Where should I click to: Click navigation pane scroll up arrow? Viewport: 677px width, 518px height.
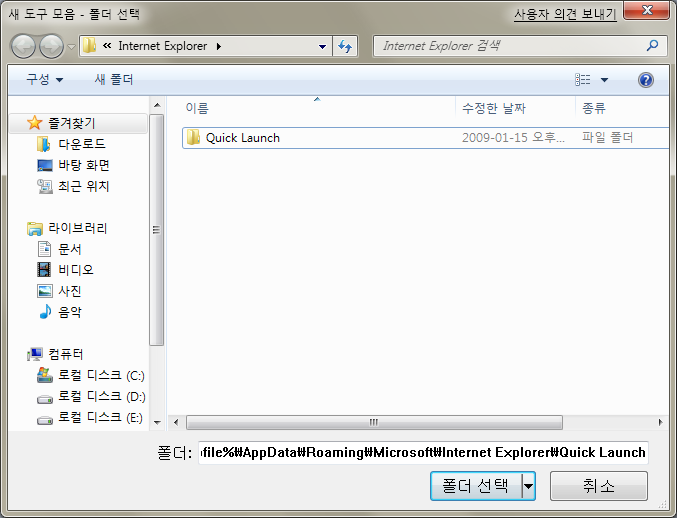pyautogui.click(x=157, y=105)
